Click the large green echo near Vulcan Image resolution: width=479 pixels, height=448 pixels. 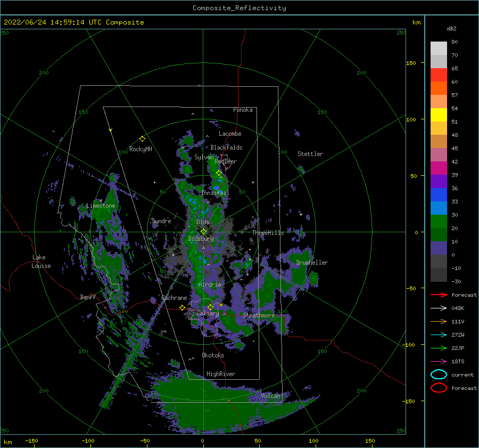tap(211, 404)
